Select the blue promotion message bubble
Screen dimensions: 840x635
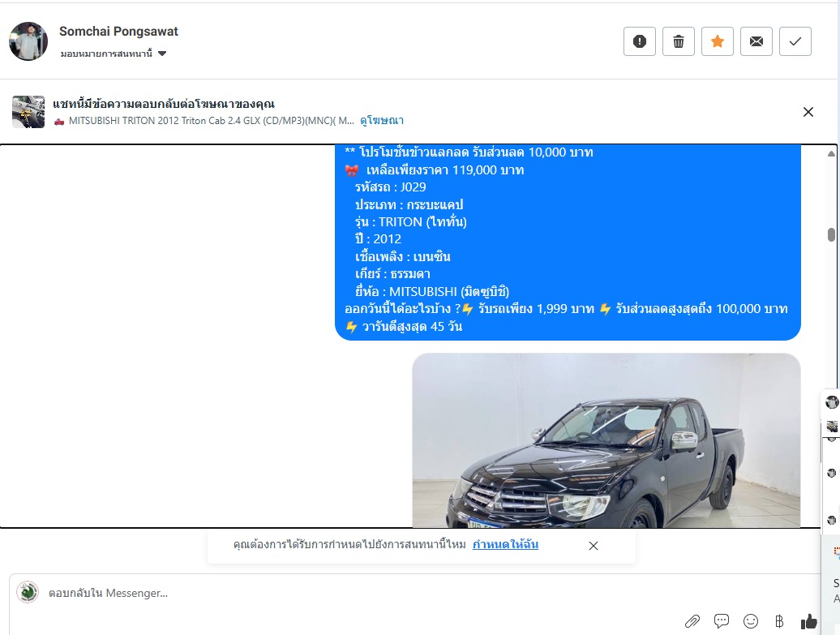click(568, 241)
